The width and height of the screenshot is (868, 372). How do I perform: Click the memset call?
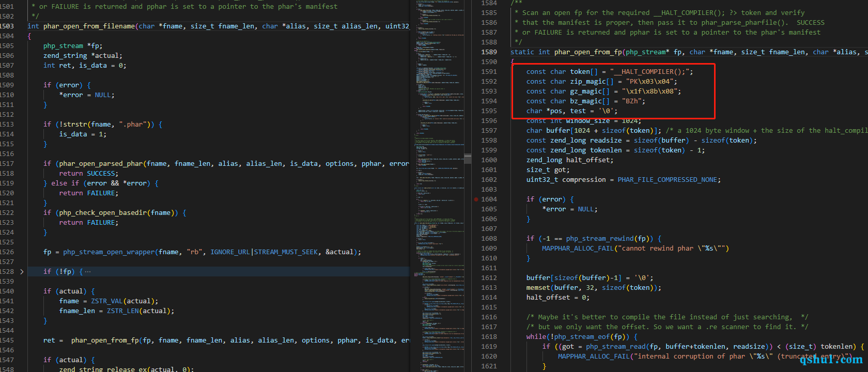pos(594,287)
